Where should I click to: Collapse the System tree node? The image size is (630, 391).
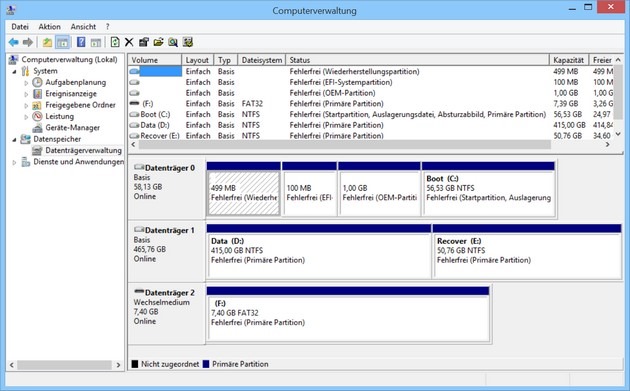click(x=14, y=72)
